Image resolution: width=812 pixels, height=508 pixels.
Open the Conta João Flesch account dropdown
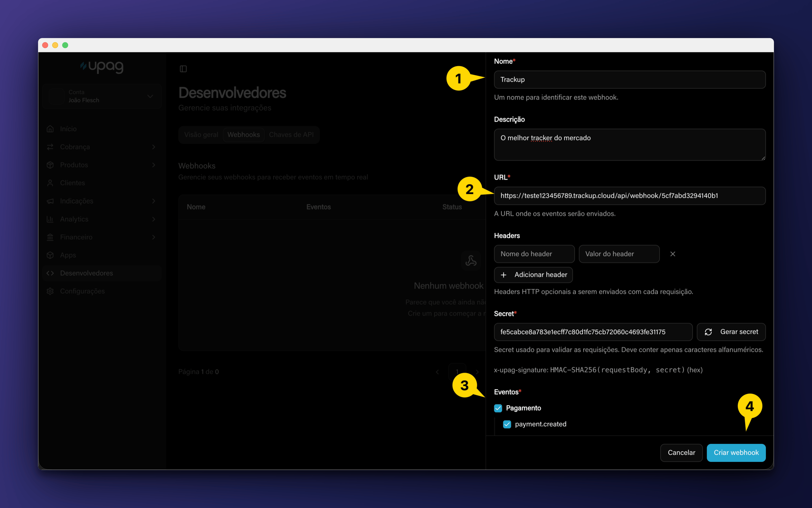(x=102, y=96)
